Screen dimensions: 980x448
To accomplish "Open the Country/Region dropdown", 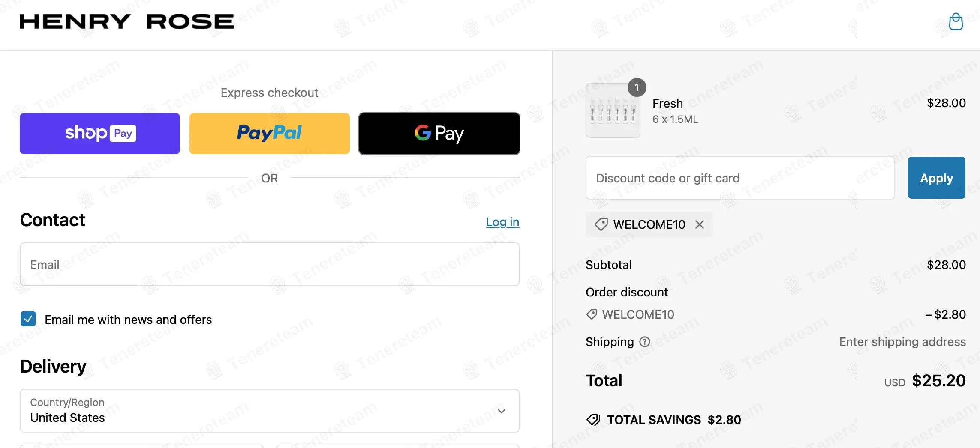I will 269,411.
